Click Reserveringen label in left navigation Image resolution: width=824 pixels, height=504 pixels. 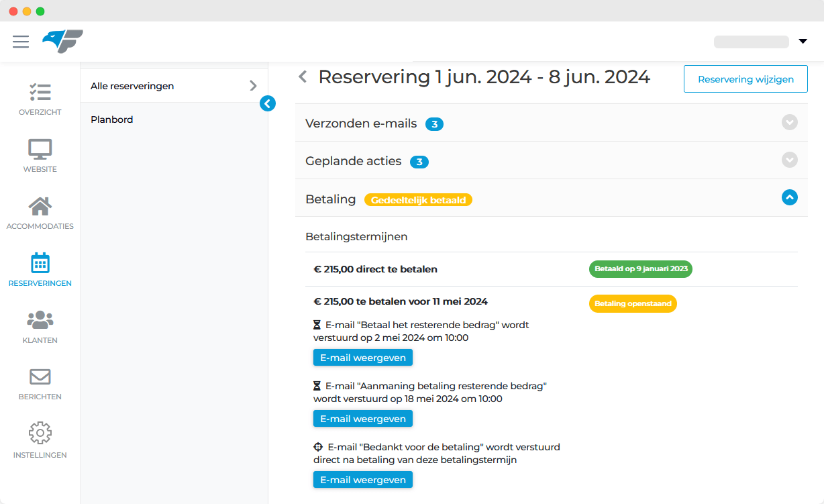[x=40, y=283]
